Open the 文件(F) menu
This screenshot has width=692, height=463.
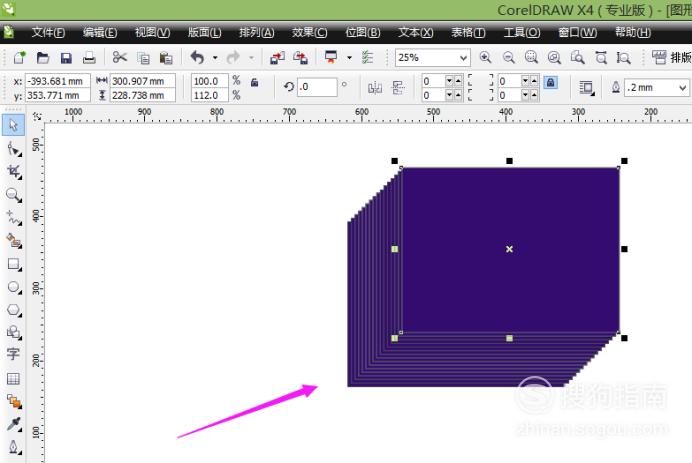pyautogui.click(x=48, y=33)
